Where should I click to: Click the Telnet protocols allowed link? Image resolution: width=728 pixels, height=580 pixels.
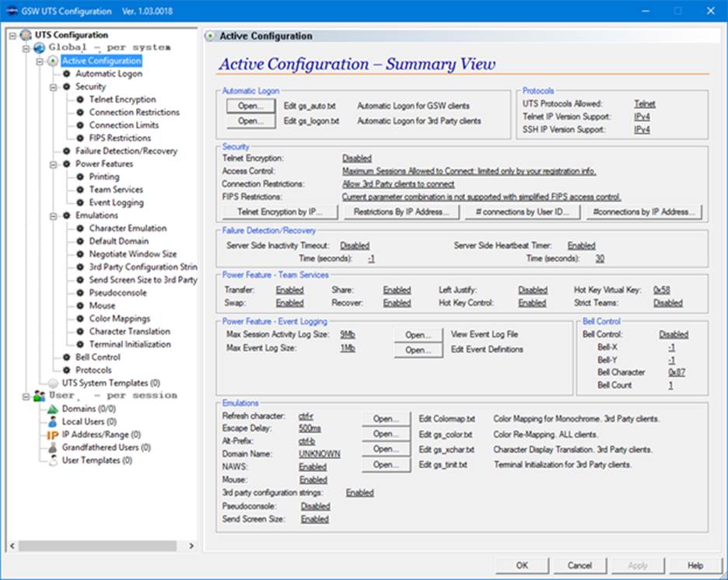645,104
